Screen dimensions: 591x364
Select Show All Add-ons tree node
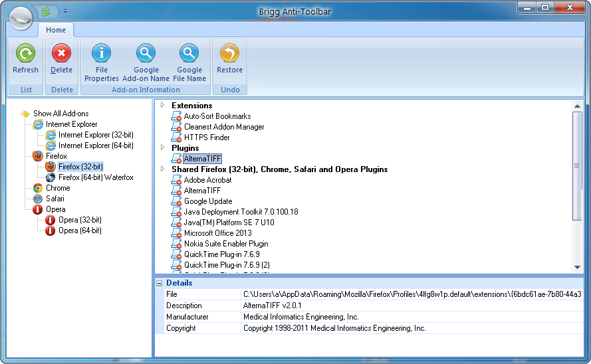(x=60, y=114)
